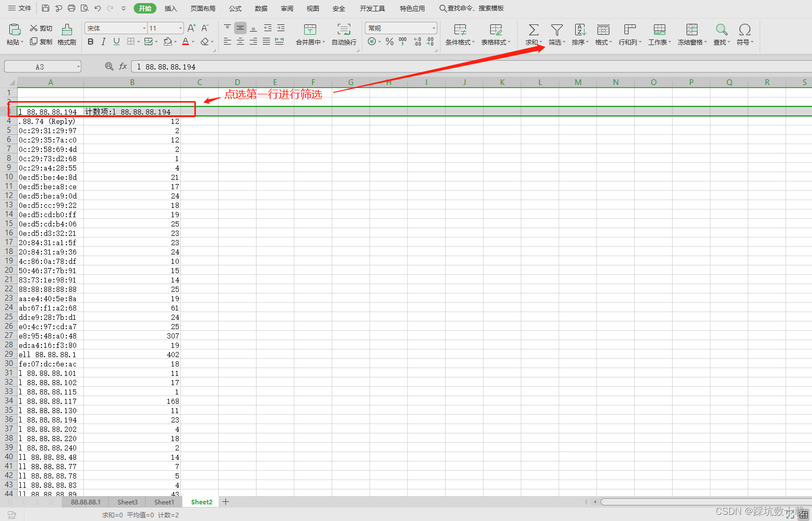
Task: Click the Print icon
Action: [x=72, y=8]
